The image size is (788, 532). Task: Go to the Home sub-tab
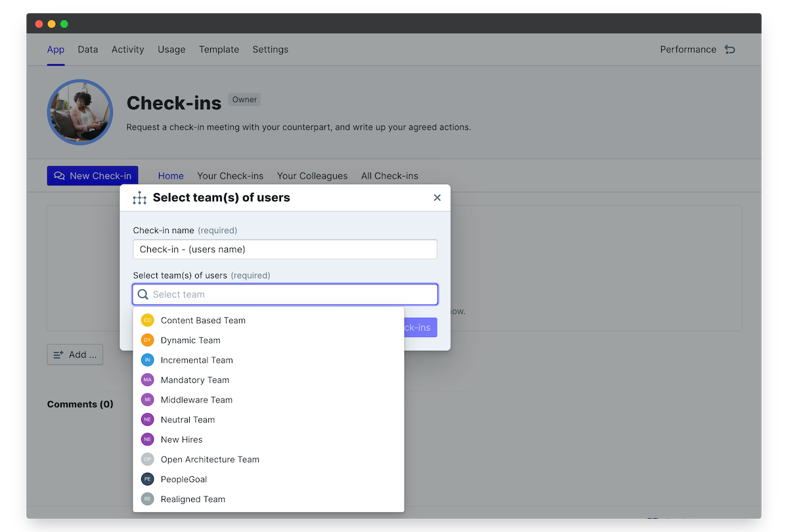click(171, 176)
